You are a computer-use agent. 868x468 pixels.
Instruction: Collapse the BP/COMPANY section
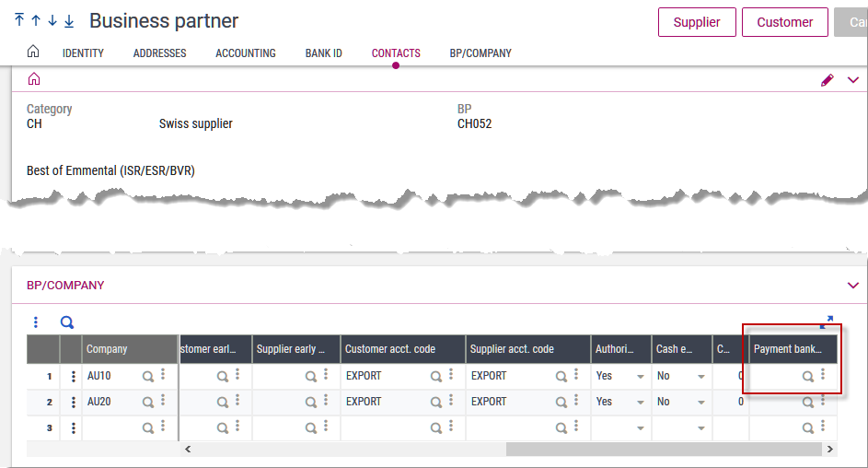[852, 286]
